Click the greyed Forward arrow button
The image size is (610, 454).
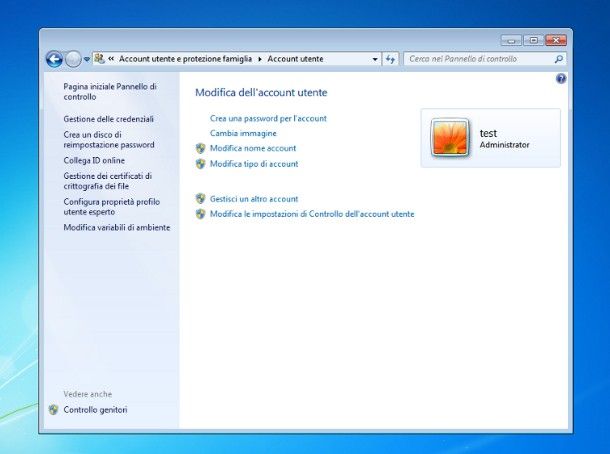73,60
